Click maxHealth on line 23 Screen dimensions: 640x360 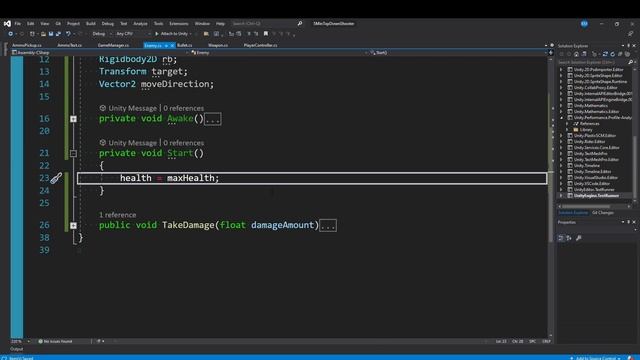tap(190, 178)
